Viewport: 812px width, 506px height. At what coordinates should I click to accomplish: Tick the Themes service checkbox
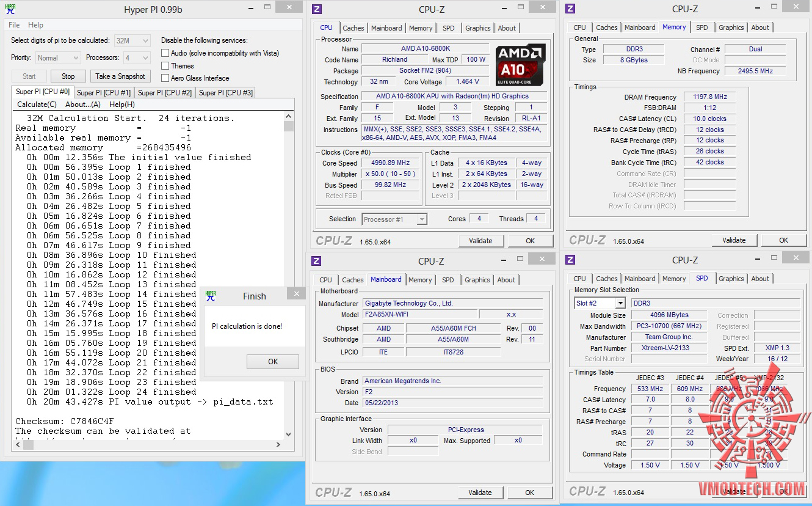tap(165, 66)
